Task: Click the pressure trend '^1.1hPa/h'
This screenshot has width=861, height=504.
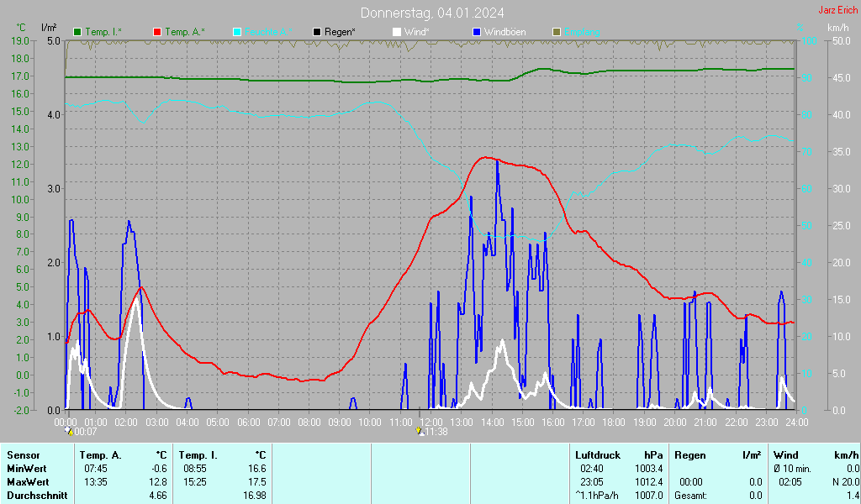Action: (x=597, y=496)
